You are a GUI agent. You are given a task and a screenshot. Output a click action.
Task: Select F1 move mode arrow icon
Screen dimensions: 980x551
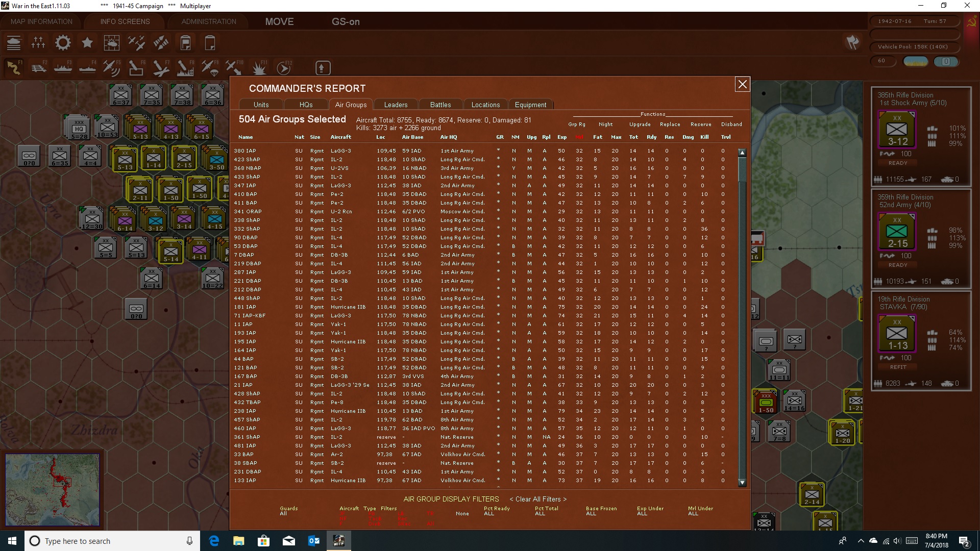(14, 67)
